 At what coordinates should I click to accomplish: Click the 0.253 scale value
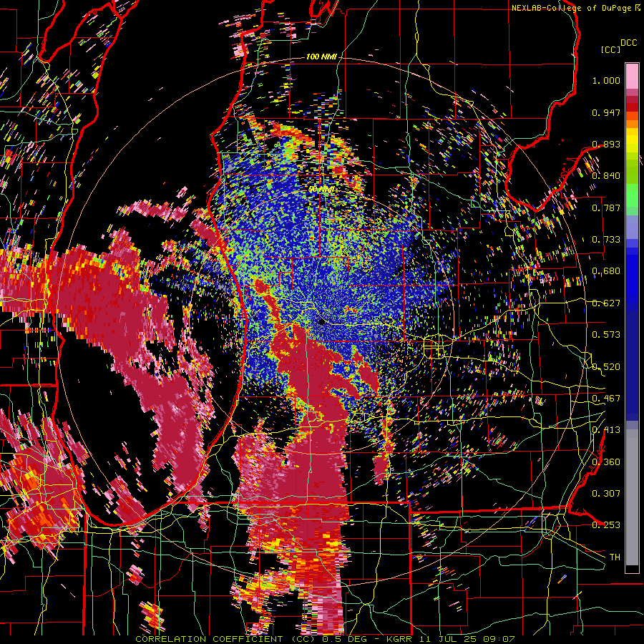click(606, 525)
